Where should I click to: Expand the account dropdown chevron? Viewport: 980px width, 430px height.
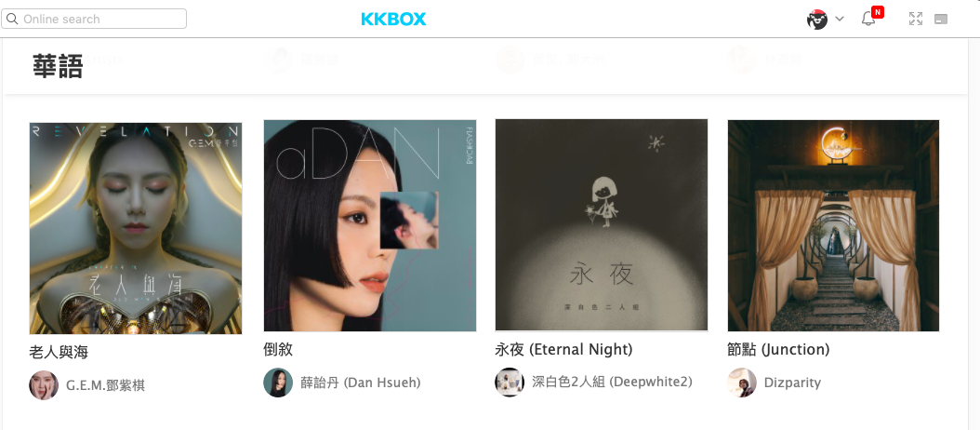pos(840,19)
